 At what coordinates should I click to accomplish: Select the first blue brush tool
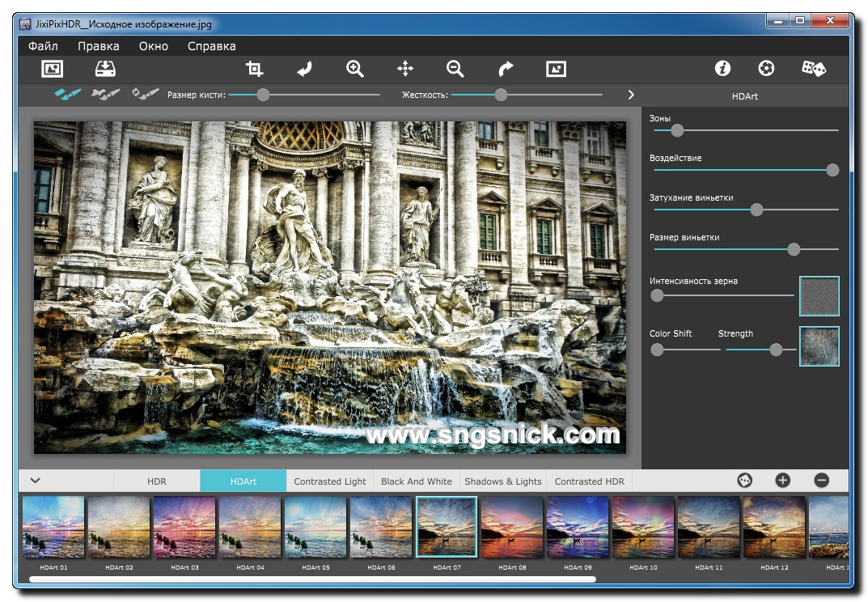(x=68, y=94)
